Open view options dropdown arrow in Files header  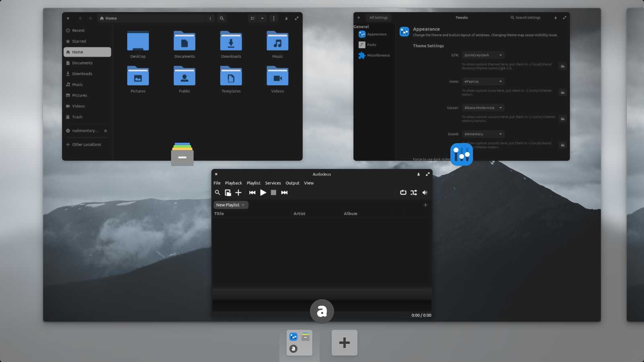pyautogui.click(x=262, y=18)
